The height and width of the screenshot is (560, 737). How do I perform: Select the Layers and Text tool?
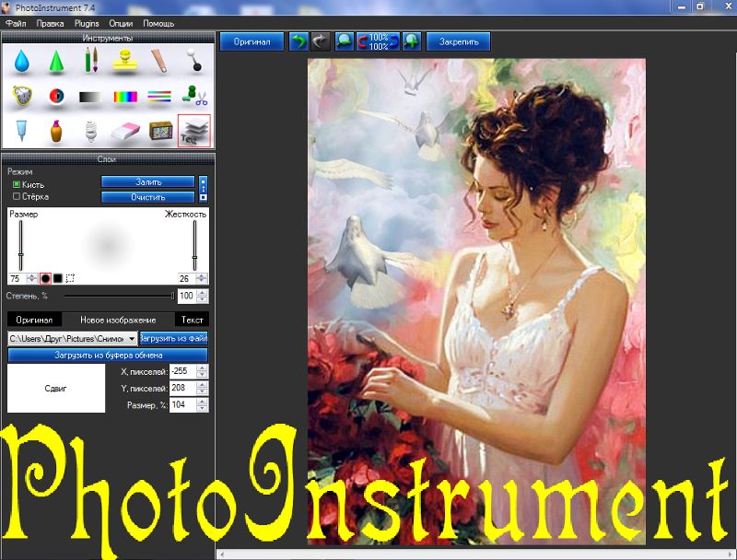(194, 131)
